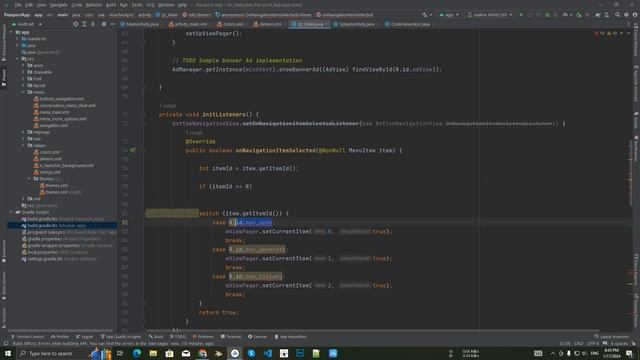Switch to the activity_main.xml editor tab
640x360 pixels.
189,24
